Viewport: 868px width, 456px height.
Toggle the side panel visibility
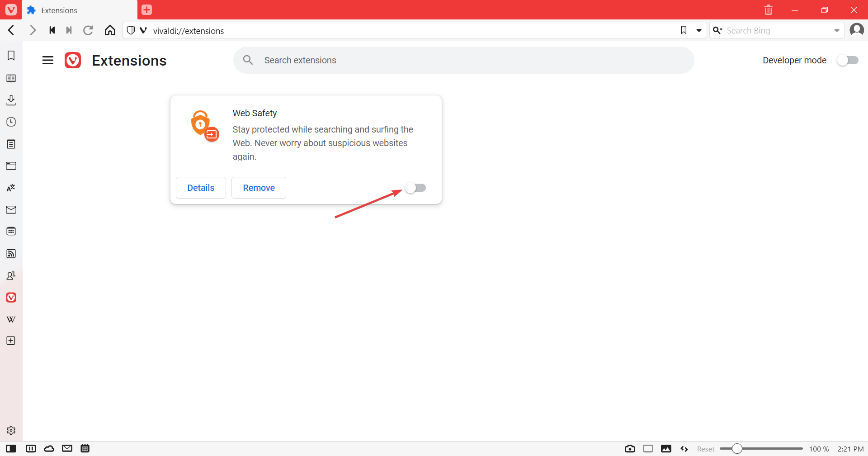pyautogui.click(x=11, y=449)
